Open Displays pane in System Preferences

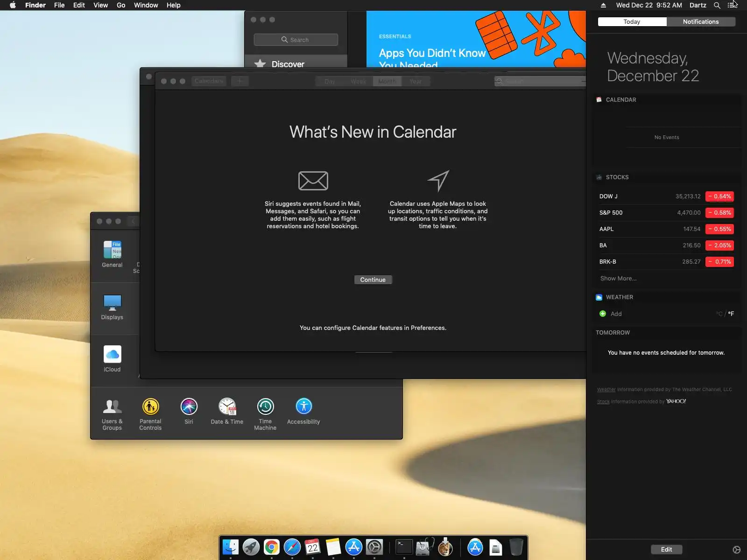(x=112, y=307)
